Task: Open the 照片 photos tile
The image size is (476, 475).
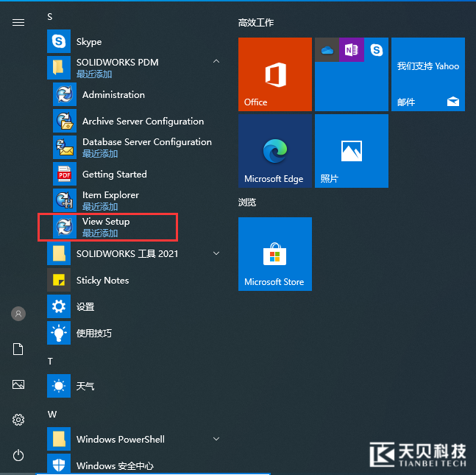Action: [x=352, y=151]
